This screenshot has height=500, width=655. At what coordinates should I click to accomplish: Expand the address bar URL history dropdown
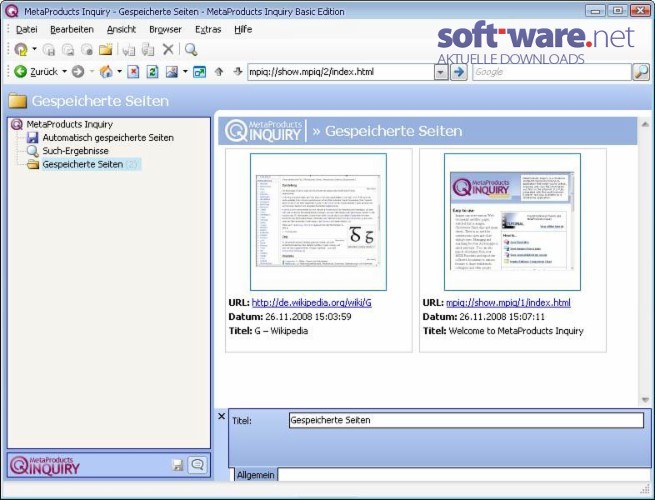click(x=441, y=72)
